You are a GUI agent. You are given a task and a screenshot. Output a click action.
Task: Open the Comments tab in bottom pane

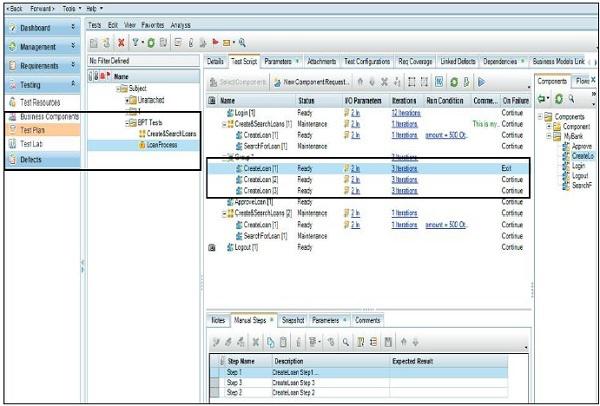point(367,320)
